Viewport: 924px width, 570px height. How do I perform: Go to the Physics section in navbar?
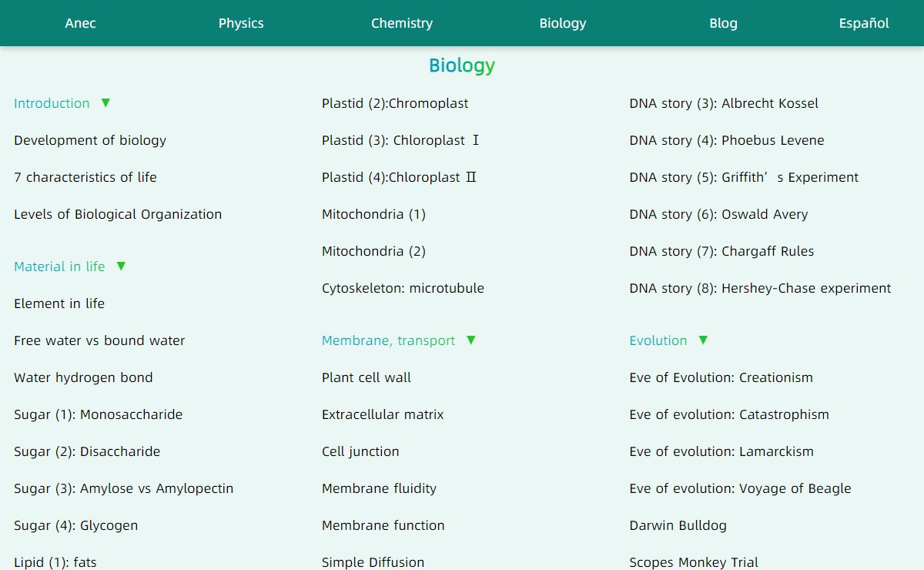pyautogui.click(x=241, y=23)
